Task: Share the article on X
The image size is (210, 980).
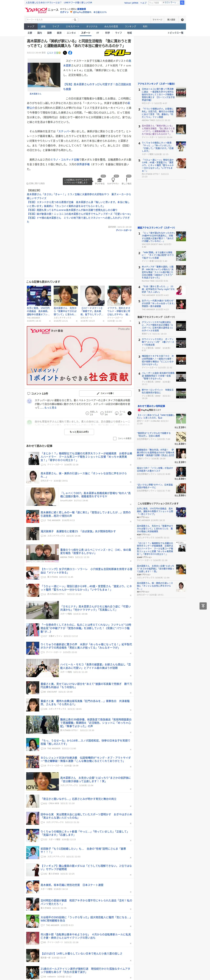Action: 65,53
